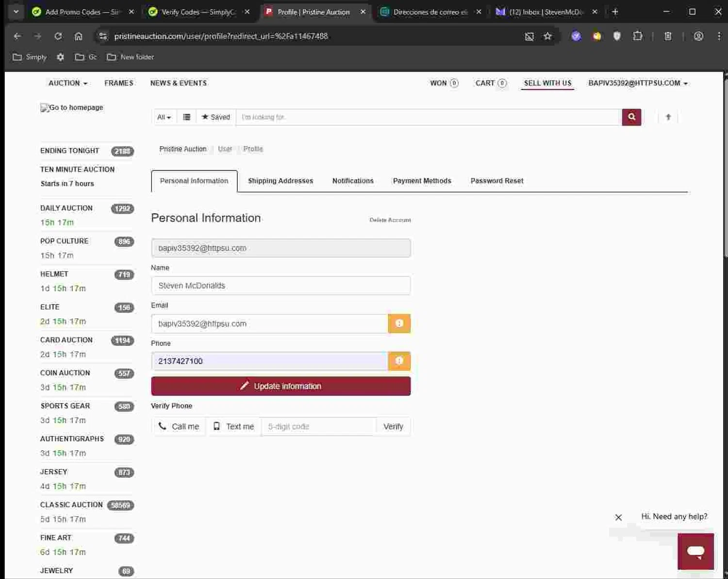
Task: Expand the BAPIV35392@HTTPSU.COM account menu
Action: tap(638, 83)
